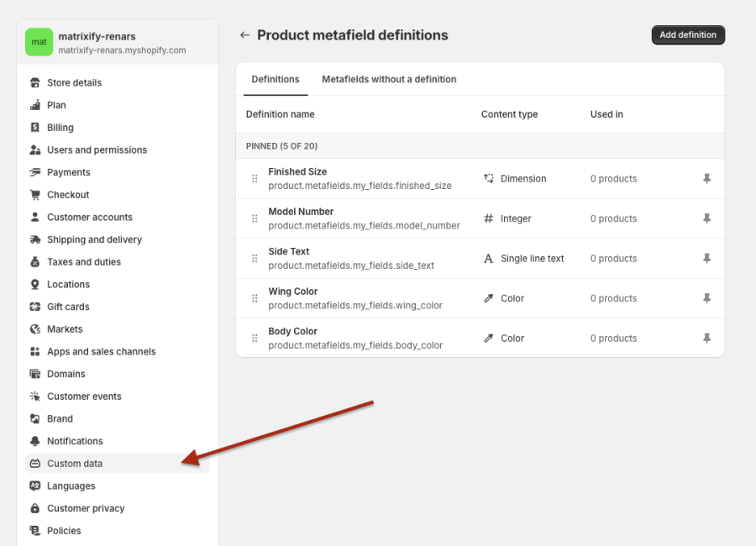
Task: Switch to the Metafields without a definition tab
Action: pos(389,79)
